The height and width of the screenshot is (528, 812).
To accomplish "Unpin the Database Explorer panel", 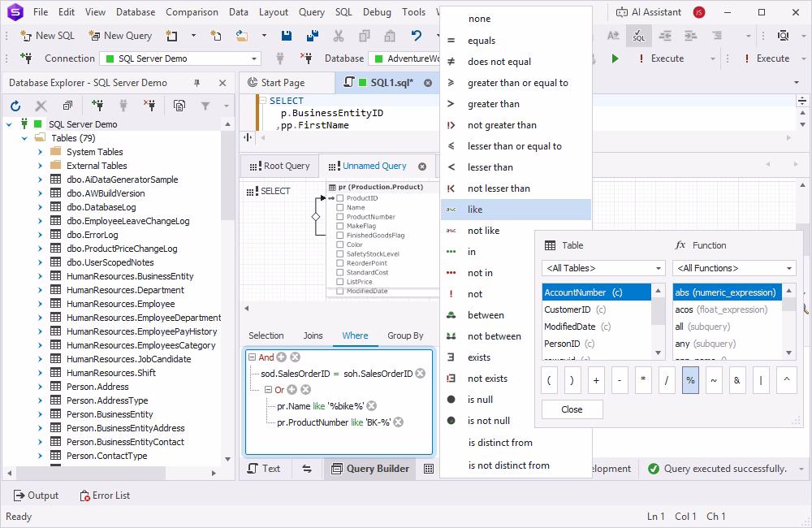I will click(196, 82).
